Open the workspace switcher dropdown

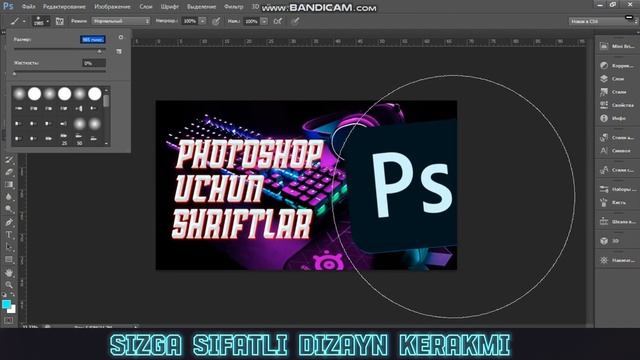603,21
